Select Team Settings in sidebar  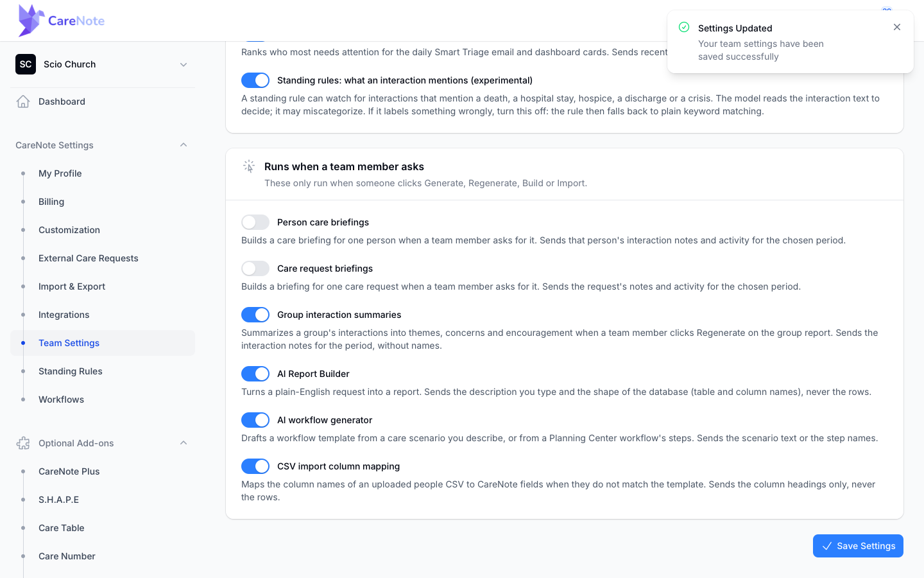(103, 343)
